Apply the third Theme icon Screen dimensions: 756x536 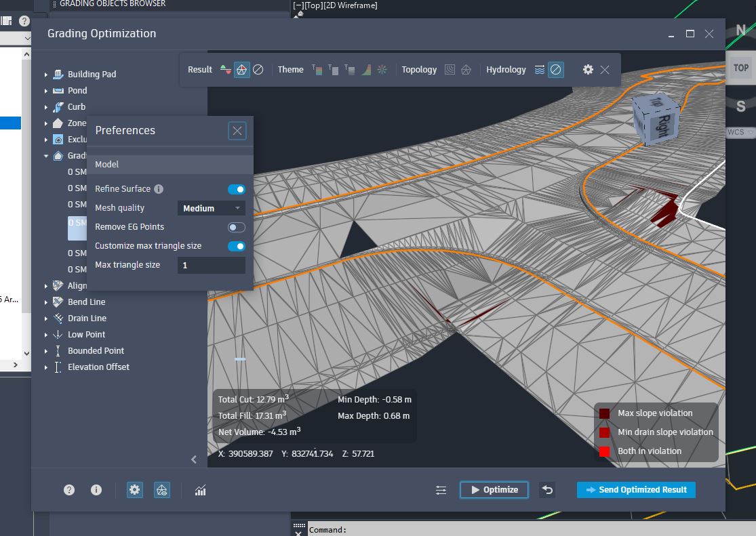pos(350,69)
